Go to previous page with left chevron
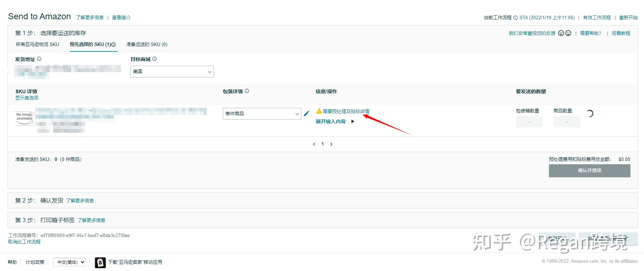 314,144
